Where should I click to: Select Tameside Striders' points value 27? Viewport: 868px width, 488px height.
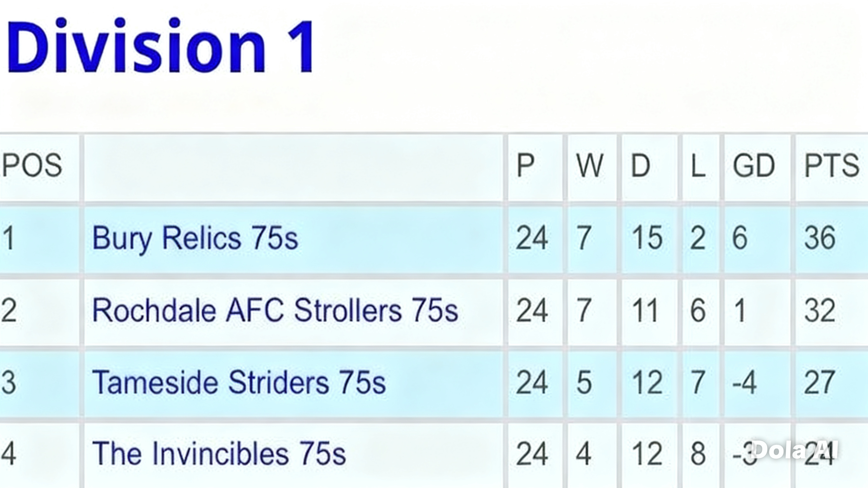coord(820,382)
